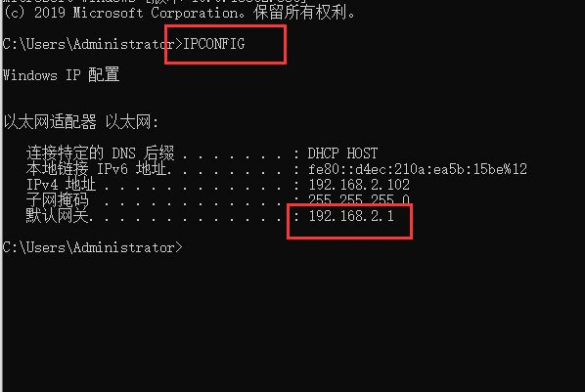
Task: Click the IPv4 address 192.168.2.102
Action: tap(359, 185)
